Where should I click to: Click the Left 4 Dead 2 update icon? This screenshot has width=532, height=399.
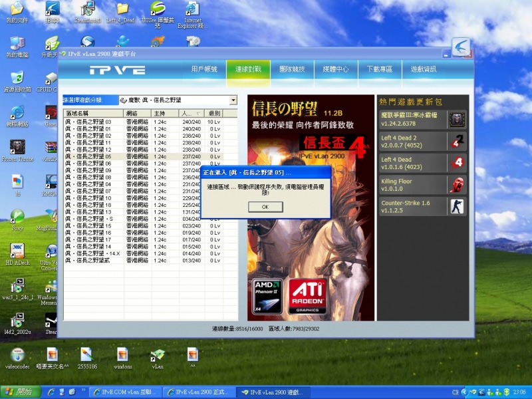click(x=456, y=141)
